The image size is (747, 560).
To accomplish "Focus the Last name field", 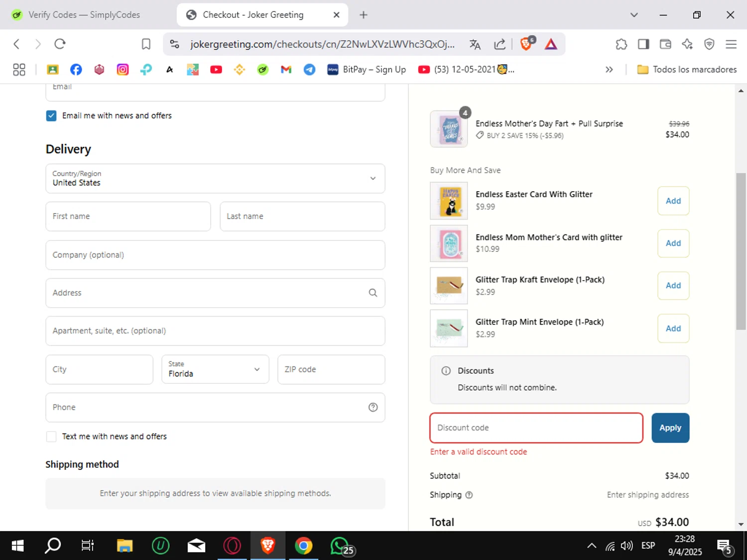I will click(x=302, y=217).
